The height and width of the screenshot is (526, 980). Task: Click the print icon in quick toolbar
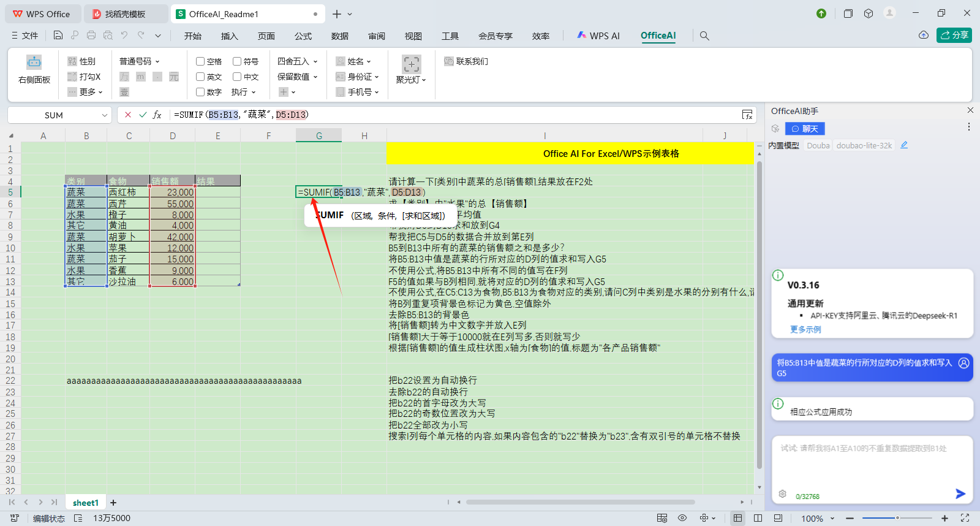pos(91,36)
